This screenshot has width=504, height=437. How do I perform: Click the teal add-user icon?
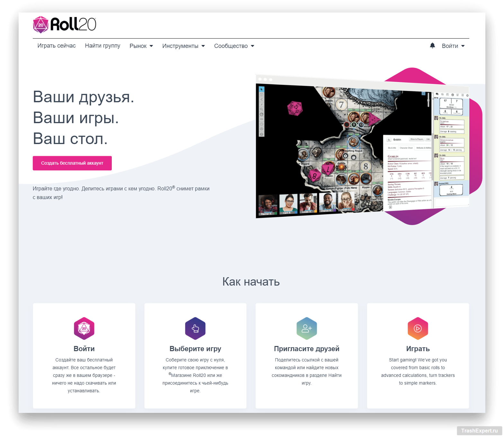[306, 328]
